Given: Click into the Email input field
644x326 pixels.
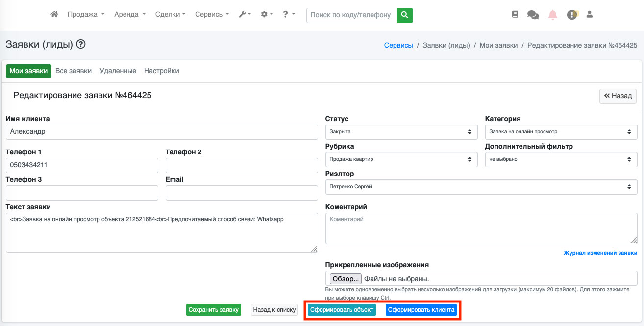Looking at the screenshot, I should point(242,193).
